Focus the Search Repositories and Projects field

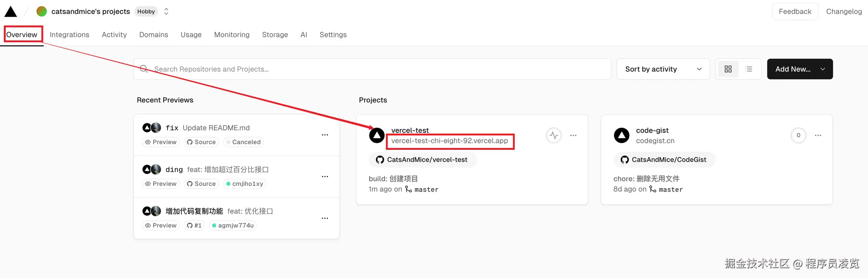pyautogui.click(x=372, y=69)
